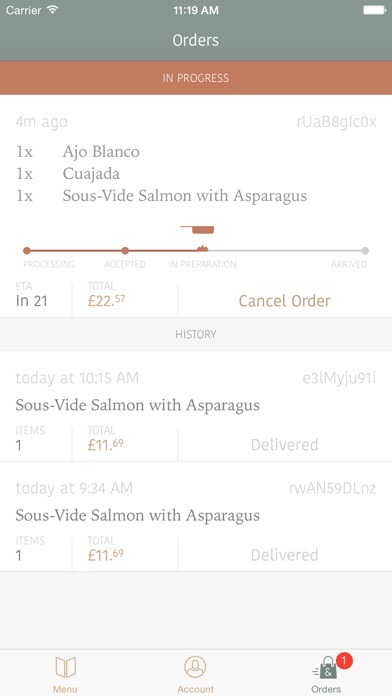The height and width of the screenshot is (696, 392).
Task: Tap the red notification badge on Orders
Action: [344, 661]
